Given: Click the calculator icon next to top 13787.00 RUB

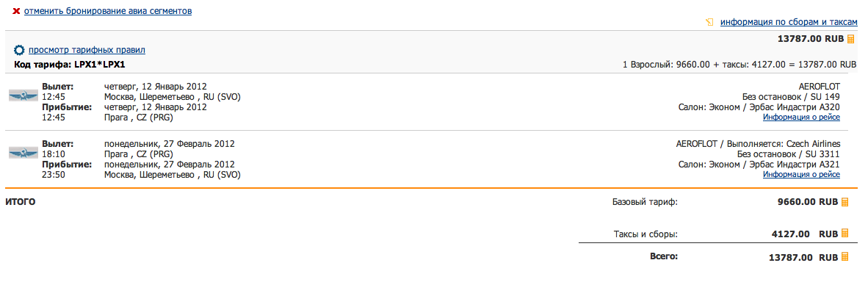Looking at the screenshot, I should [x=851, y=39].
